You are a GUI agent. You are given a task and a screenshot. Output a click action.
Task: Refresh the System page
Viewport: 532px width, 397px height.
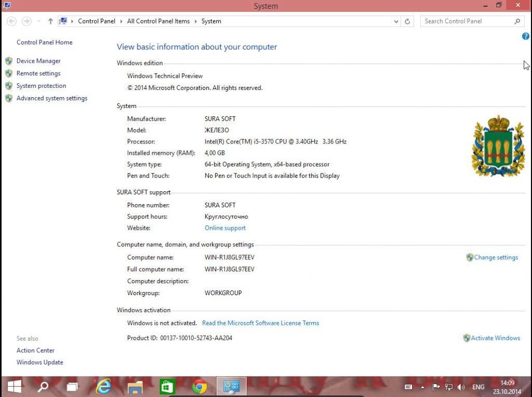pyautogui.click(x=407, y=21)
